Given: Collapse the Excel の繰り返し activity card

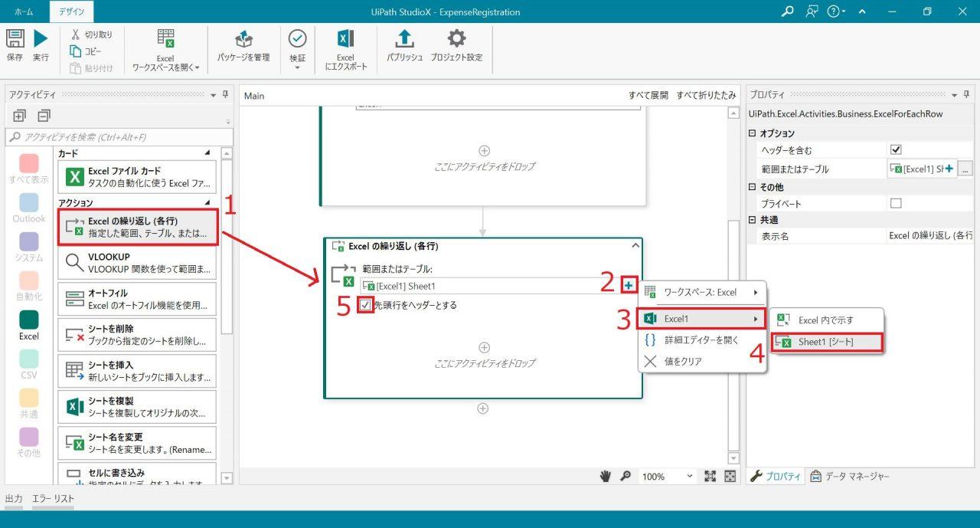Looking at the screenshot, I should [x=634, y=246].
